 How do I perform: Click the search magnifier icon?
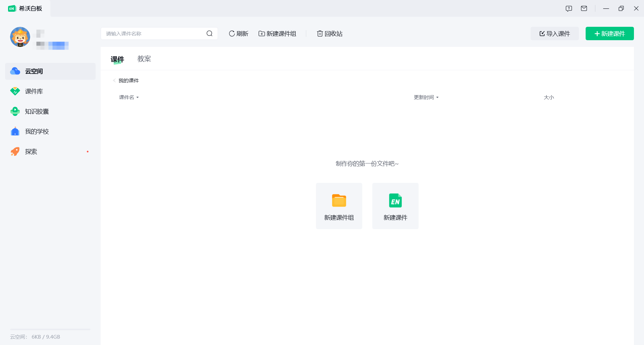point(210,33)
